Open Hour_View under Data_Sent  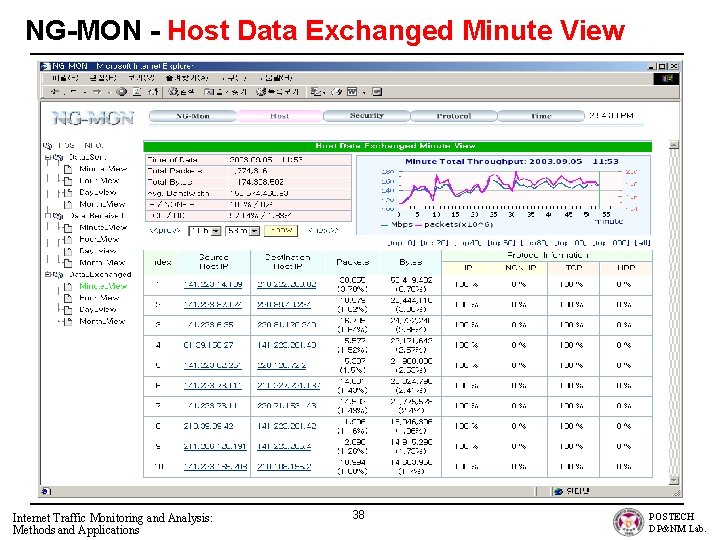pyautogui.click(x=99, y=181)
